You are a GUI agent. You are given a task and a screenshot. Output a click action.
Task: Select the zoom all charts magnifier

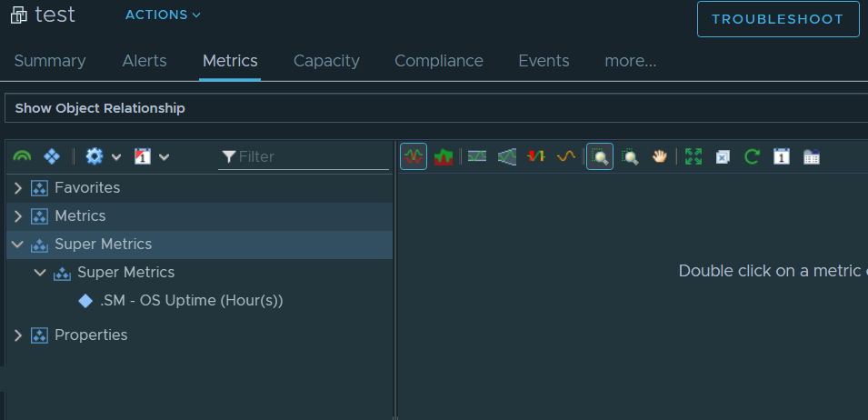(x=630, y=156)
